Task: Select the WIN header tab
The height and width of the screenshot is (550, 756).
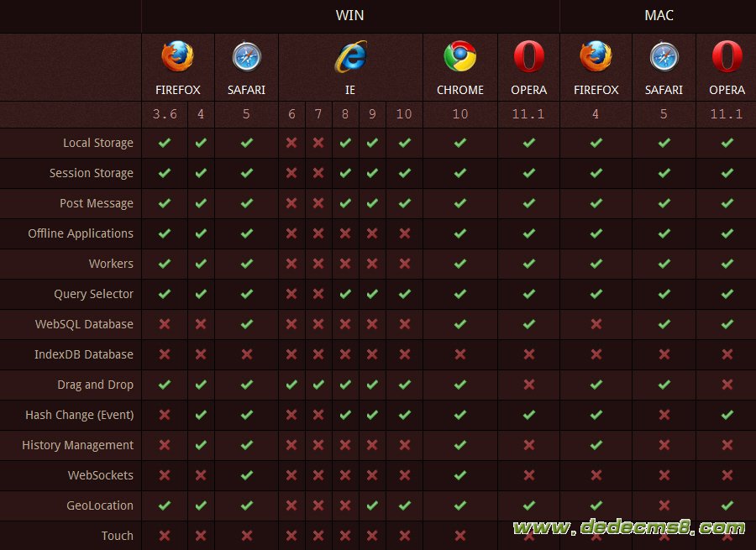Action: (350, 15)
